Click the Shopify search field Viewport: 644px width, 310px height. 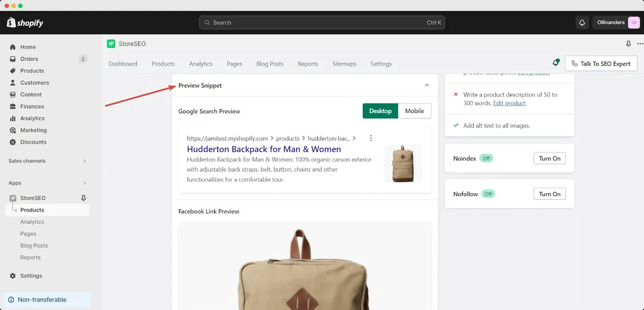322,23
